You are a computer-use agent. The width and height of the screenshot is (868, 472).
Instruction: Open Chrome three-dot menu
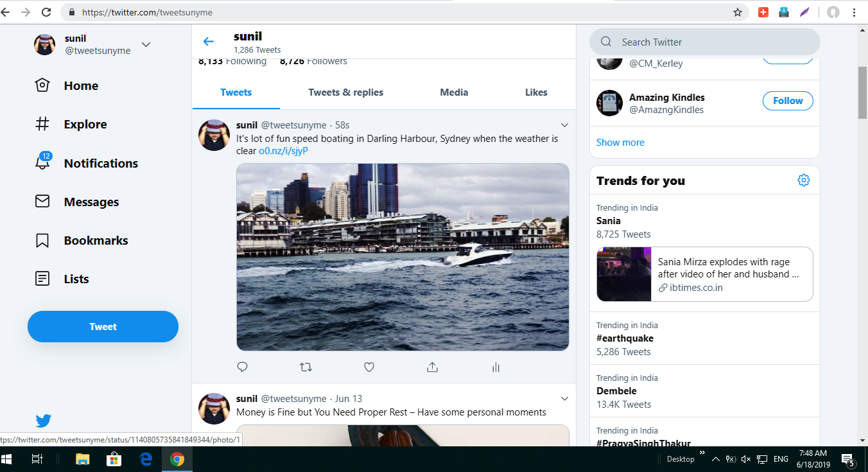point(854,12)
